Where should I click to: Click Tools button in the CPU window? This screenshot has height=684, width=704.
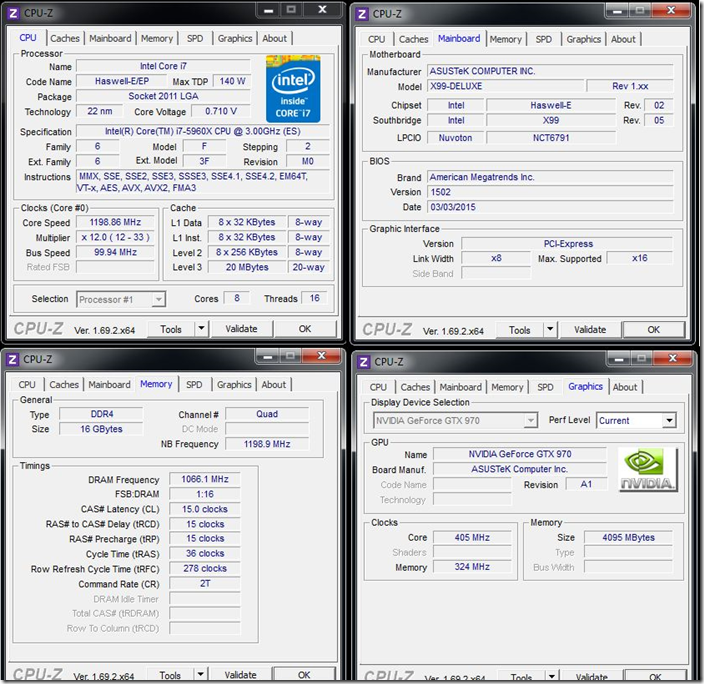pyautogui.click(x=171, y=329)
